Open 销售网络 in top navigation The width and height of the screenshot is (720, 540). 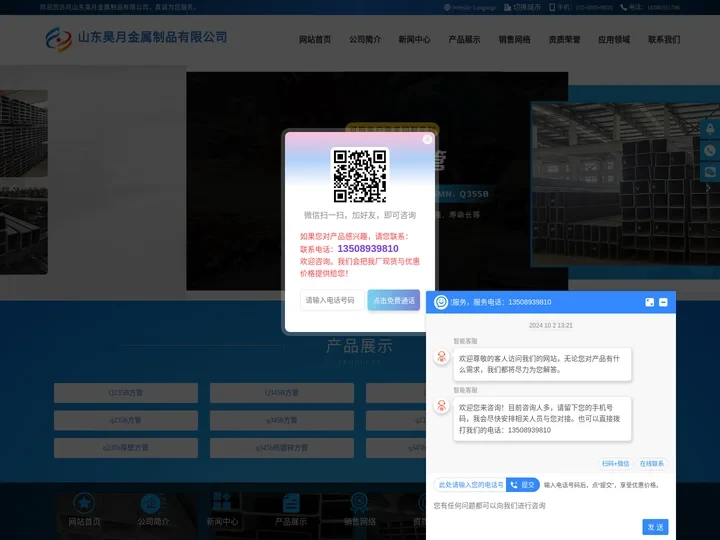514,39
